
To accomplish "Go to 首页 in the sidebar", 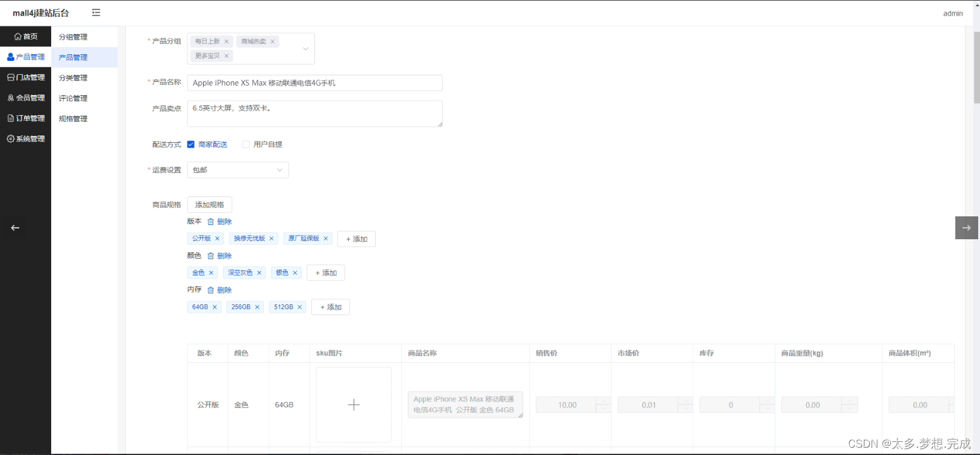I will coord(25,37).
